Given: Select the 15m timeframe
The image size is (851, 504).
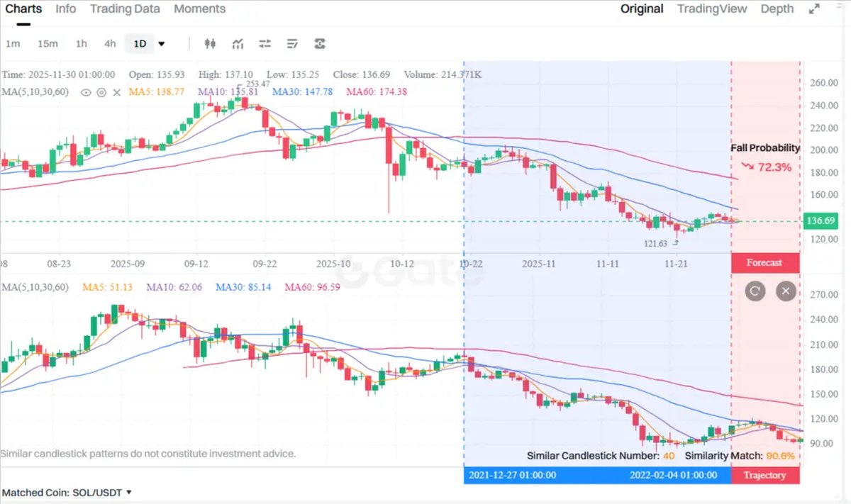Looking at the screenshot, I should (48, 44).
